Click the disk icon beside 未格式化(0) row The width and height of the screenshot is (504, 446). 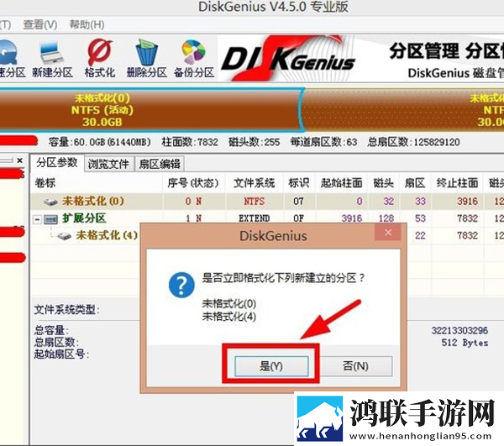[x=50, y=202]
